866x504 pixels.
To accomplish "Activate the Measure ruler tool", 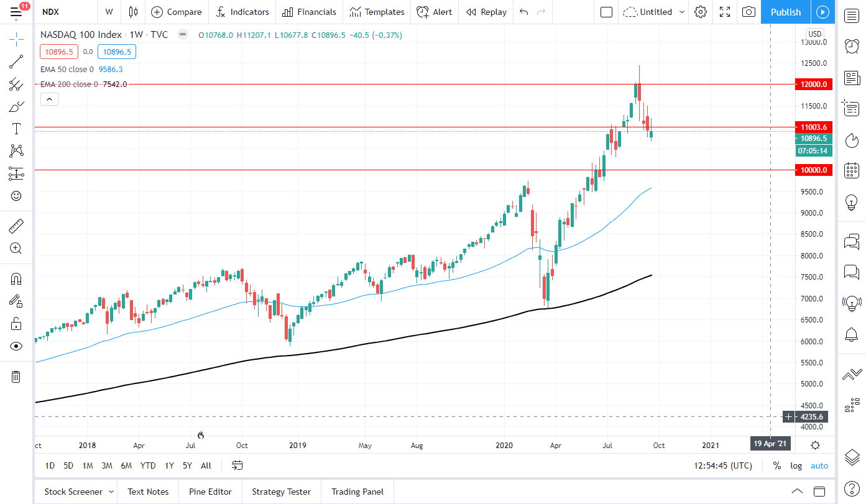I will (16, 226).
